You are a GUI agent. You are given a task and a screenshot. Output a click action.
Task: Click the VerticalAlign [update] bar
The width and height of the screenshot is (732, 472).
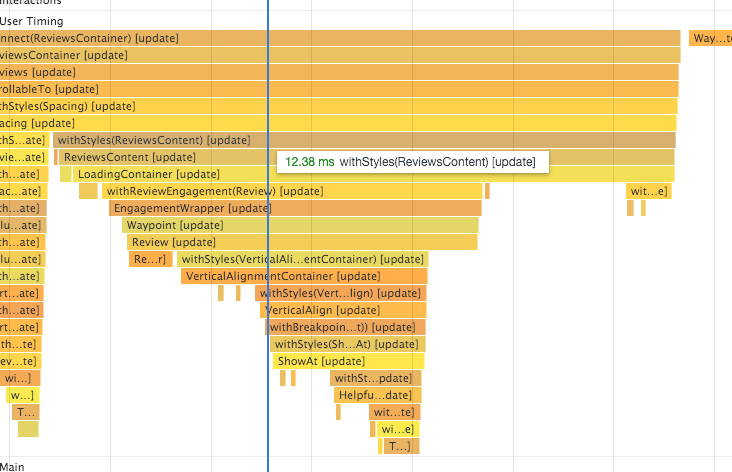(x=343, y=310)
